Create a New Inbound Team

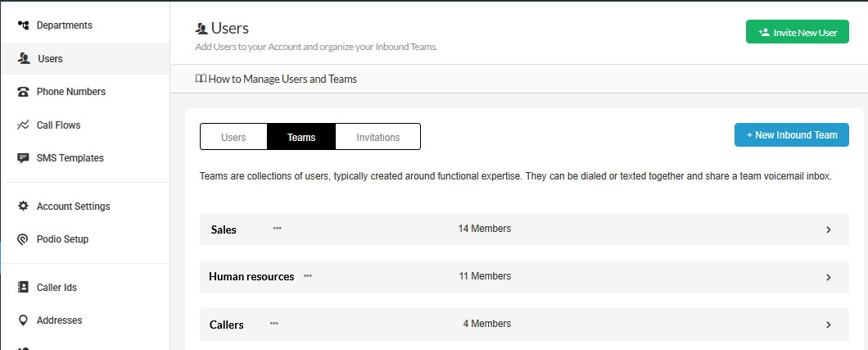(791, 135)
